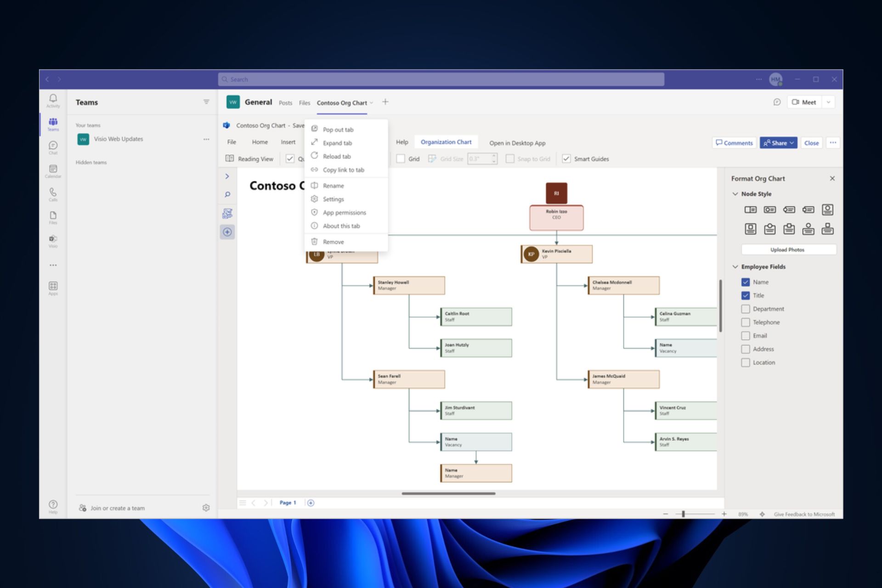Switch to the Organization Chart ribbon tab
Viewport: 882px width, 588px height.
(446, 142)
